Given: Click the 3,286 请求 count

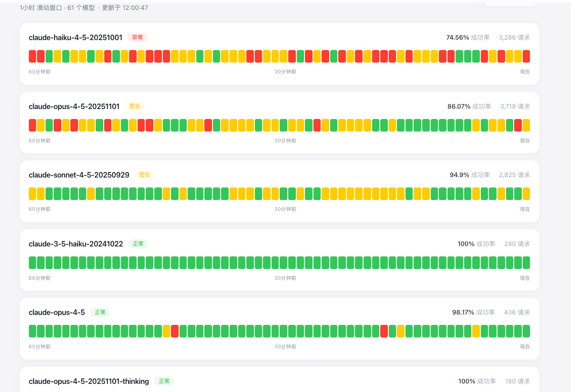Looking at the screenshot, I should pyautogui.click(x=514, y=37).
